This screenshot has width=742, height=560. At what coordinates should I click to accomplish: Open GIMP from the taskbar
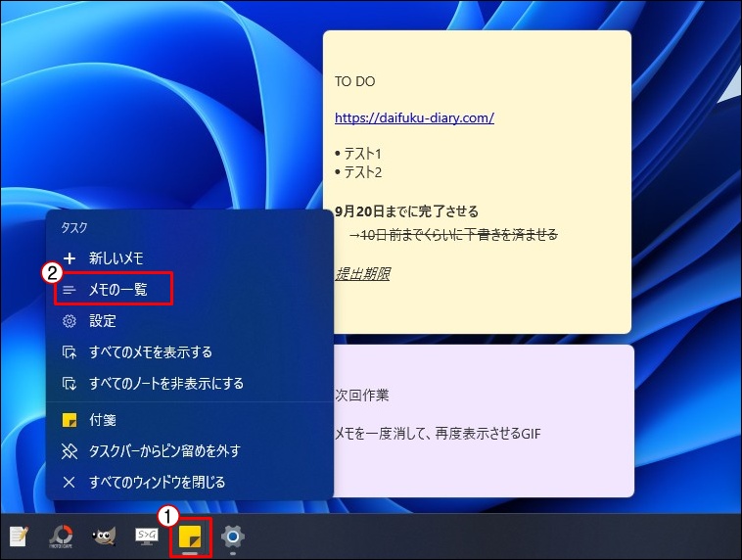(106, 537)
